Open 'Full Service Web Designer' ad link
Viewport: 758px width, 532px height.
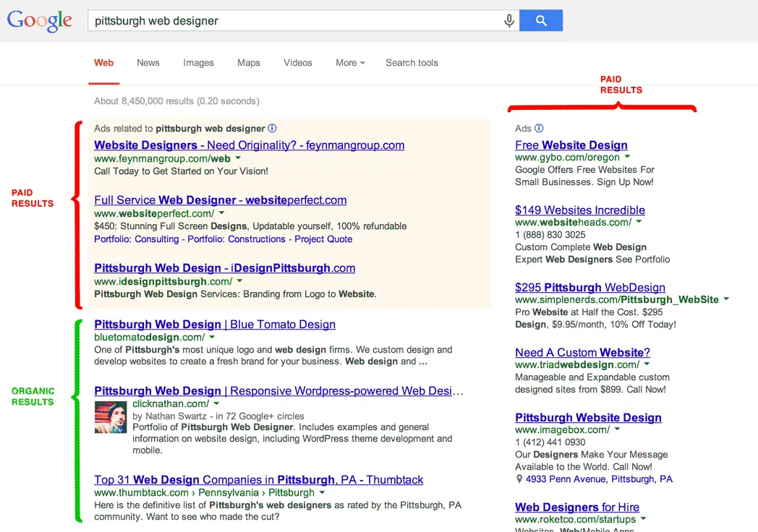point(221,200)
